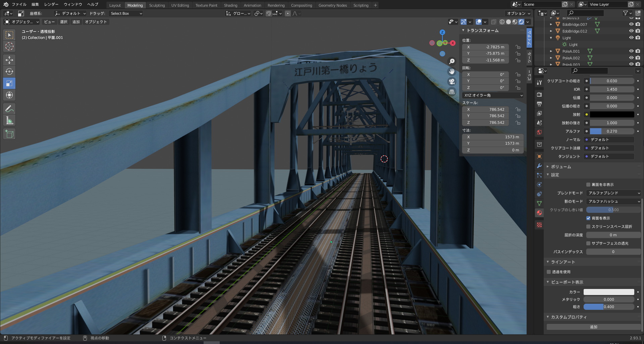Hide EdoBridge.007 using the eye icon
The width and height of the screenshot is (644, 344).
631,24
